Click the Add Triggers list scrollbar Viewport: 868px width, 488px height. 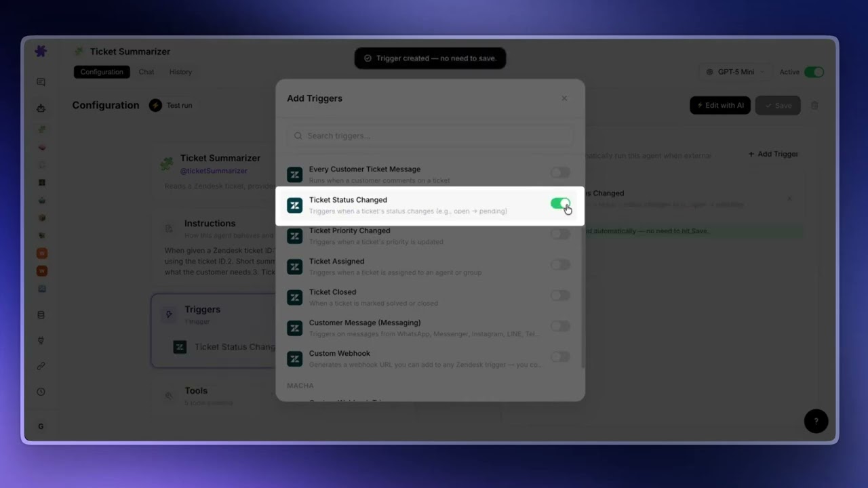click(x=582, y=298)
